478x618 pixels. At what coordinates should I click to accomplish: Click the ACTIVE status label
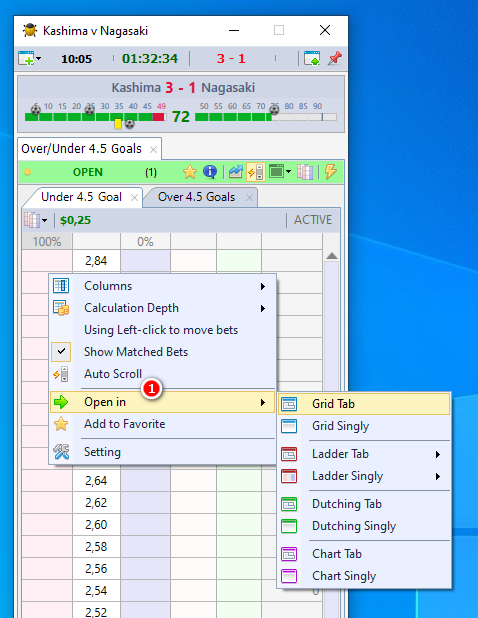point(313,220)
